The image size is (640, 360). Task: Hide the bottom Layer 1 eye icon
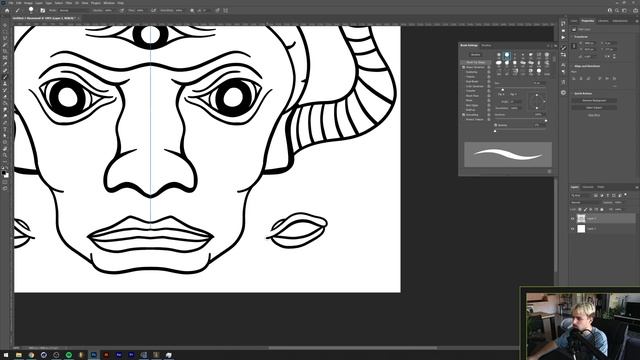click(573, 229)
